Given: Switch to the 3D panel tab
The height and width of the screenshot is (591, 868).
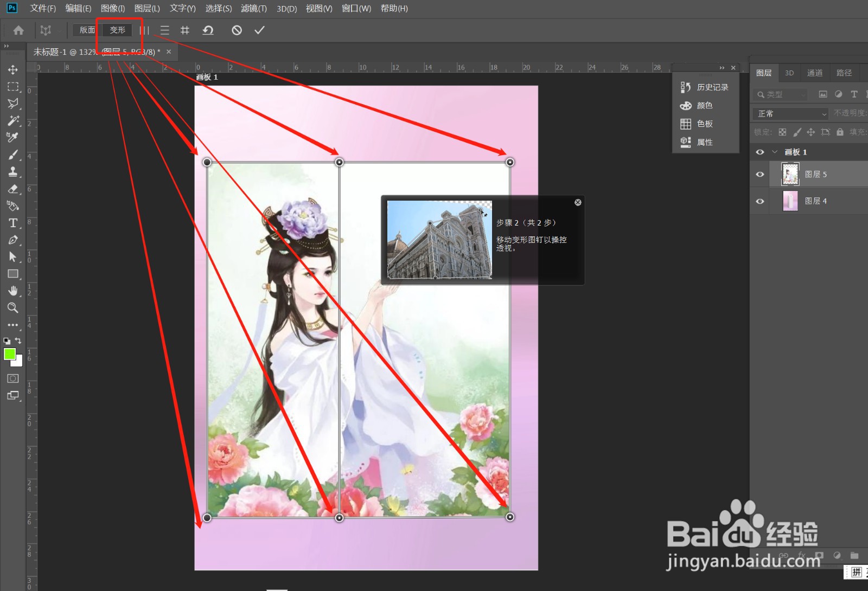Looking at the screenshot, I should [x=789, y=73].
